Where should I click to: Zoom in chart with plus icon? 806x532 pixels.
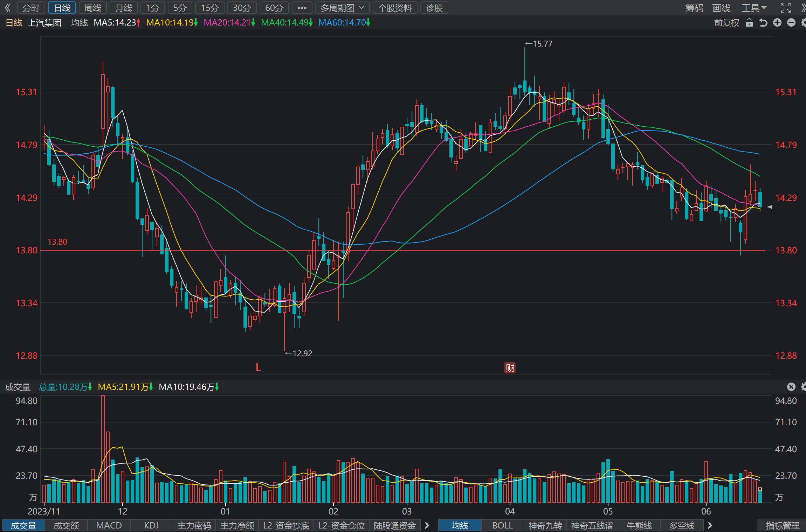pos(777,23)
